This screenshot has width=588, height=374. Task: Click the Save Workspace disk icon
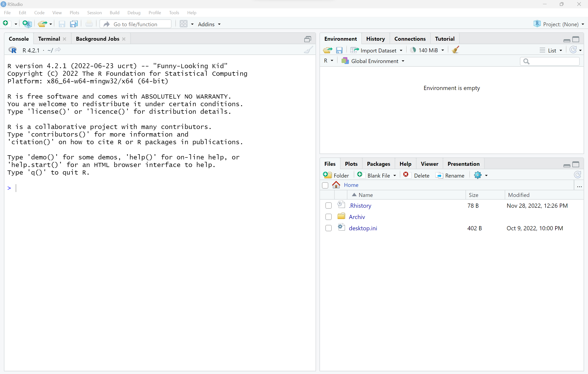click(339, 50)
